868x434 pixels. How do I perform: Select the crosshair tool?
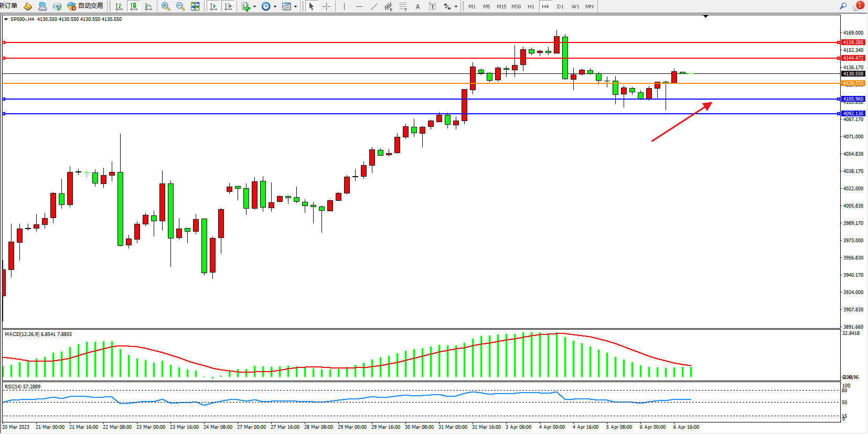pyautogui.click(x=326, y=6)
